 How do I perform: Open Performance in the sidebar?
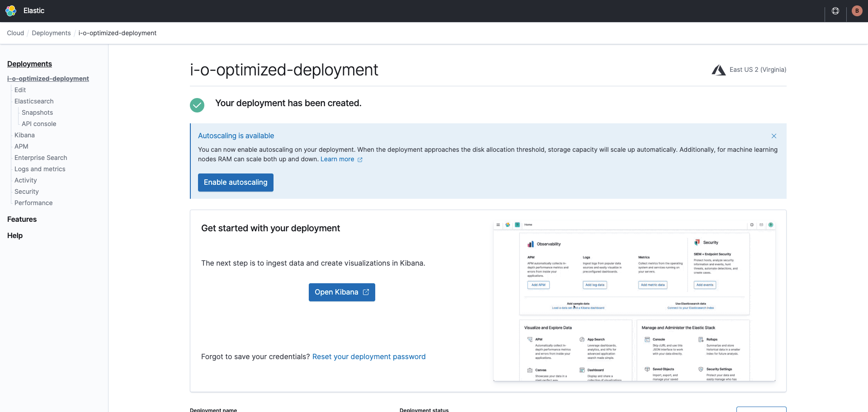coord(33,203)
